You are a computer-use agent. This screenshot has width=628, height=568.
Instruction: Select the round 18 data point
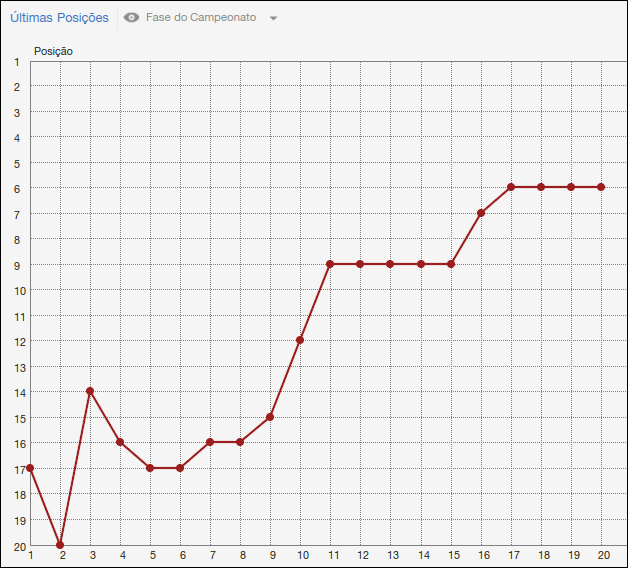(541, 187)
